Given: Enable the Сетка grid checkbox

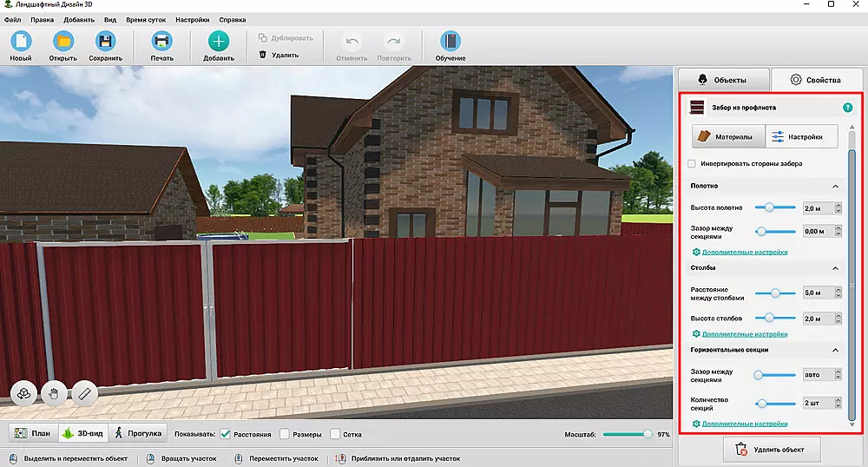Looking at the screenshot, I should click(334, 434).
